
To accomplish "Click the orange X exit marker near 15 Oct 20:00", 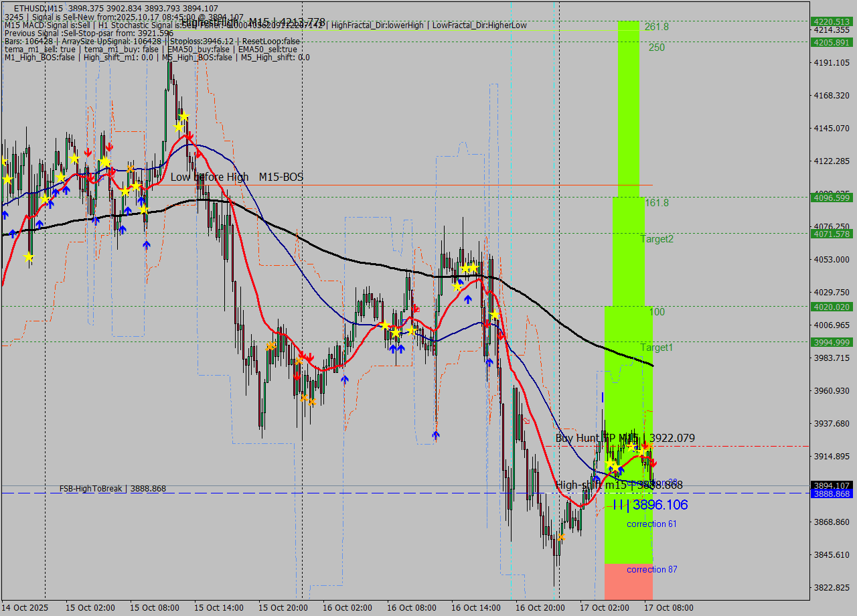I will tap(304, 398).
